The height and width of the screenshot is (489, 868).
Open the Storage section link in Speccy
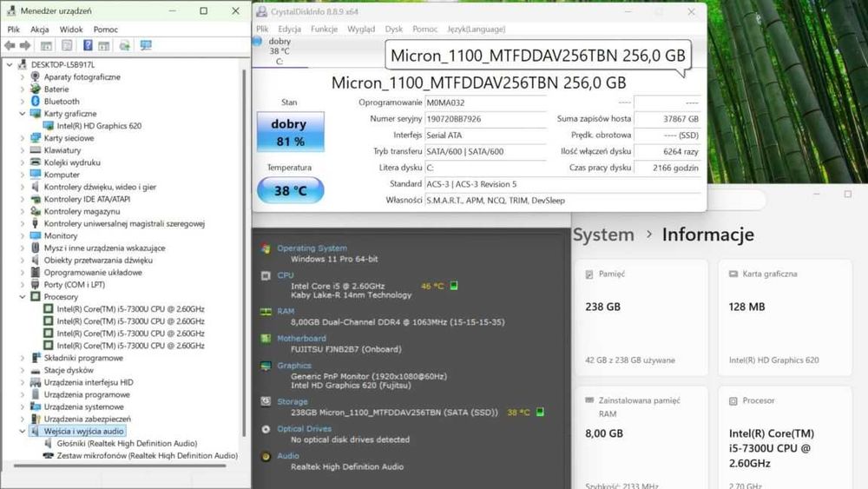pos(292,401)
